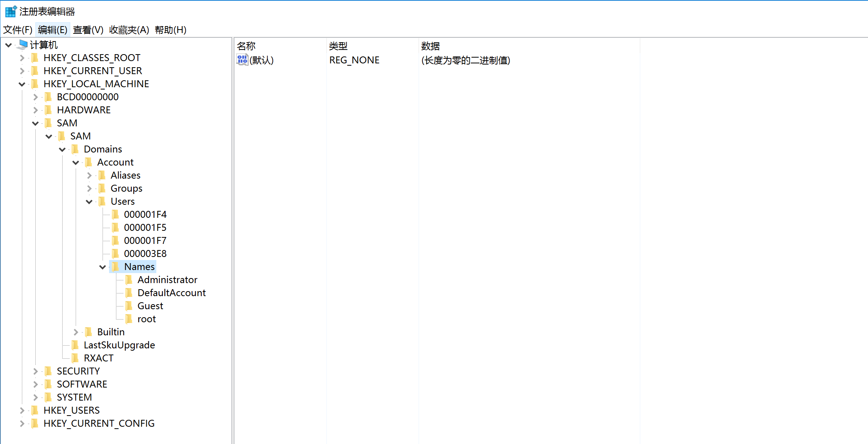Collapse the Domains node
Viewport: 868px width, 444px height.
click(62, 149)
